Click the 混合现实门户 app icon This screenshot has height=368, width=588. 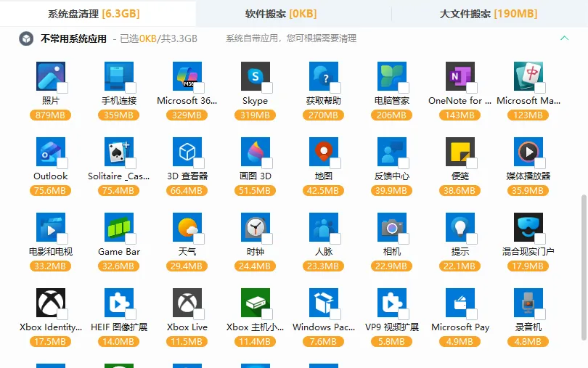[528, 227]
